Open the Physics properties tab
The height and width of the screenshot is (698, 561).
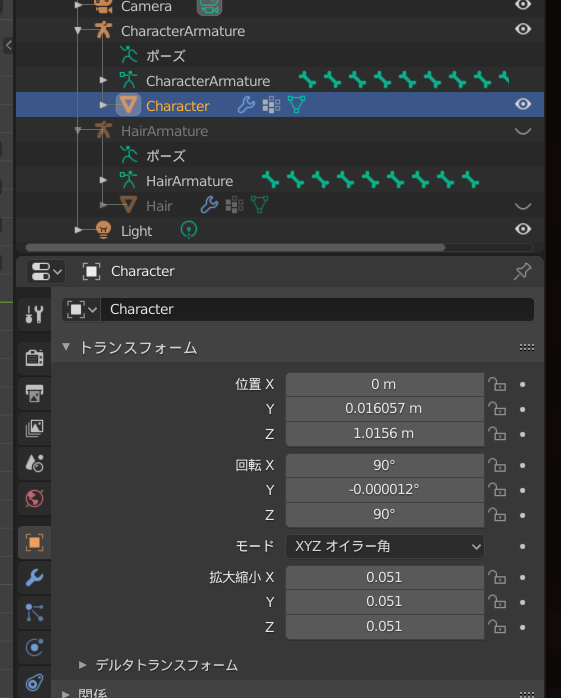[34, 648]
